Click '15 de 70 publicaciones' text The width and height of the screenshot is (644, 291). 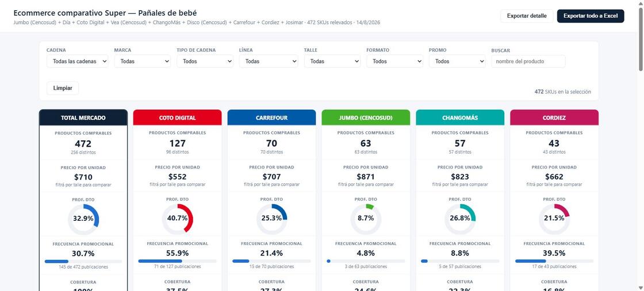pos(271,267)
